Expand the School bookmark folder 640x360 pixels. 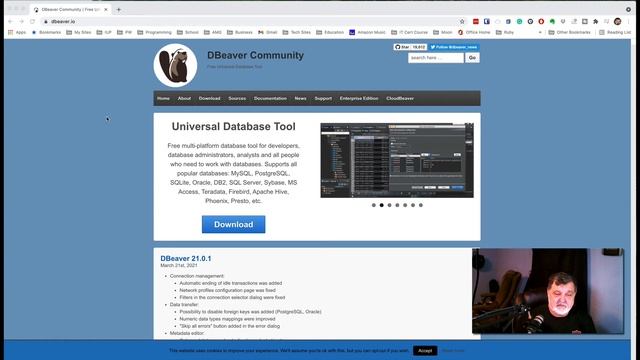coord(188,32)
